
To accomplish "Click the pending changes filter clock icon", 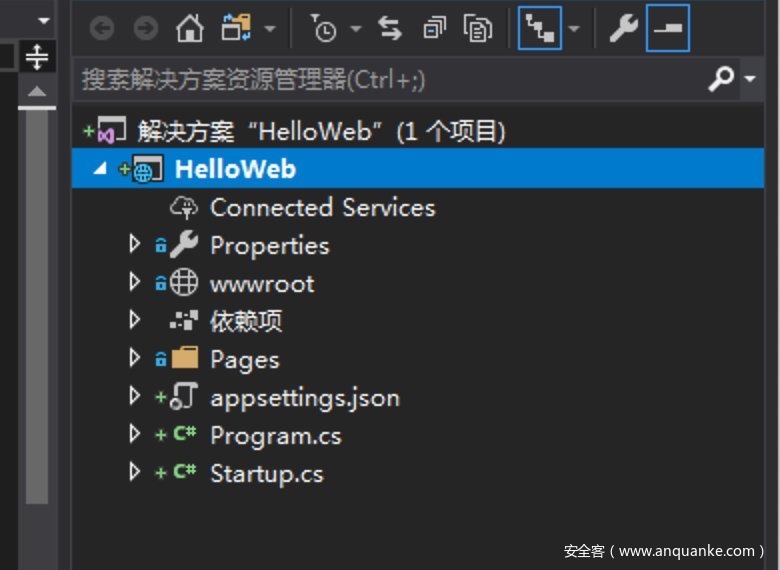I will (324, 29).
